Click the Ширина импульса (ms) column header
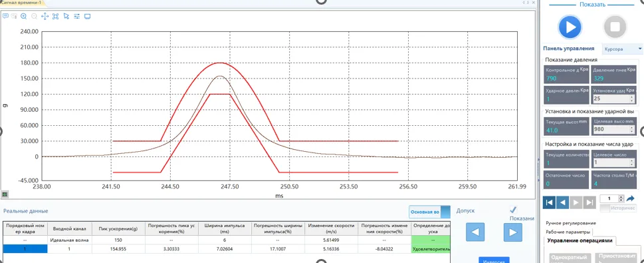The width and height of the screenshot is (644, 263). click(x=225, y=228)
